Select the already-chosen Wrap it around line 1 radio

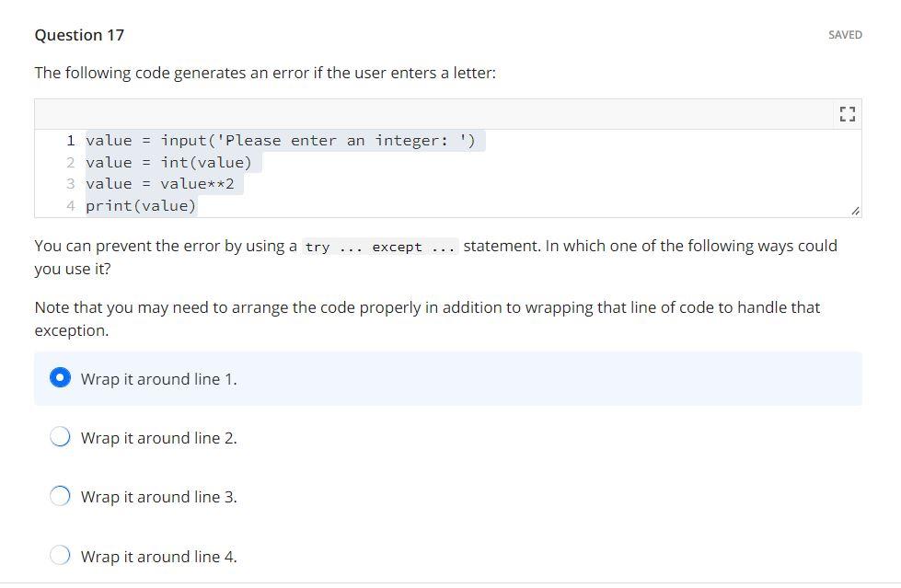pos(60,376)
